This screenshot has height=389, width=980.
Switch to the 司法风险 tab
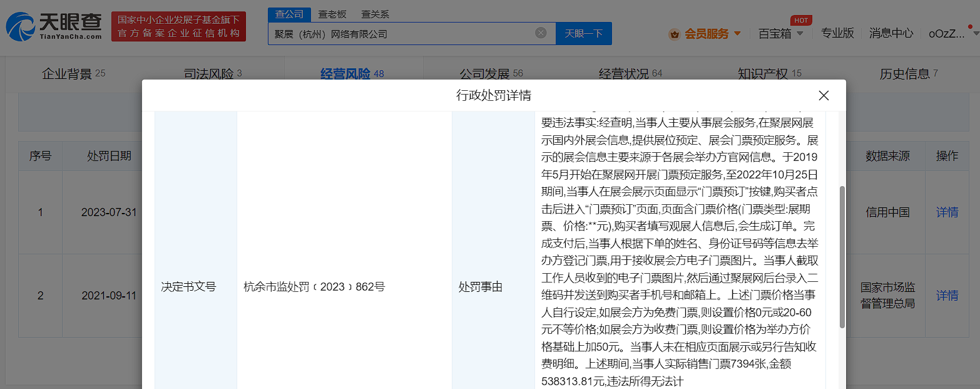pos(212,74)
